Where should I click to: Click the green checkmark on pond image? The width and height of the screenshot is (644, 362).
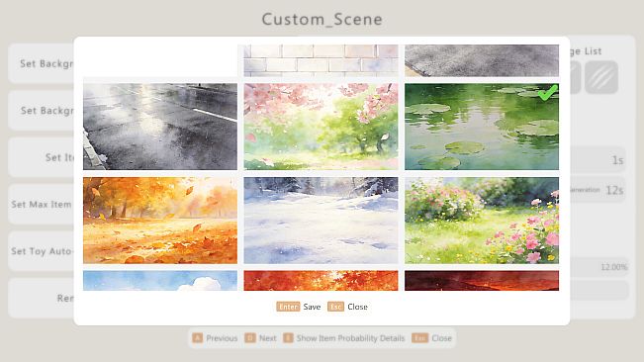coord(548,93)
